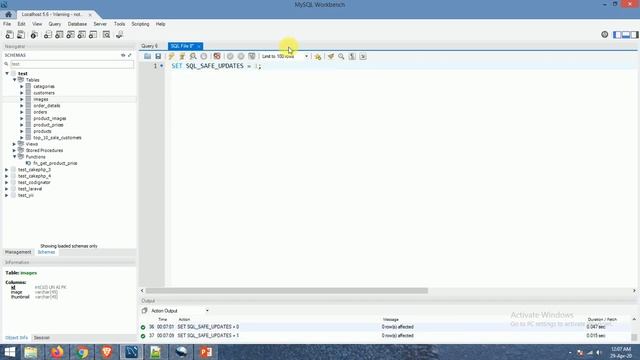Screen dimensions: 640x360
Task: Select the images table
Action: click(41, 100)
